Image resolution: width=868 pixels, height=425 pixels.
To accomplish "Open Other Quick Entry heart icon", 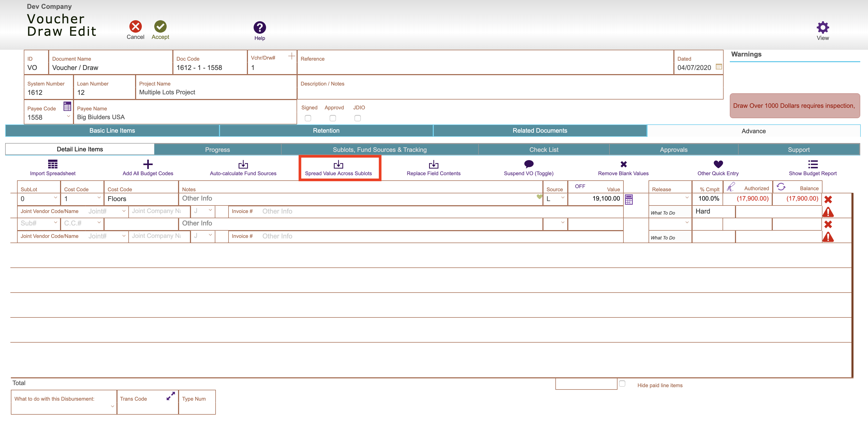I will click(718, 164).
